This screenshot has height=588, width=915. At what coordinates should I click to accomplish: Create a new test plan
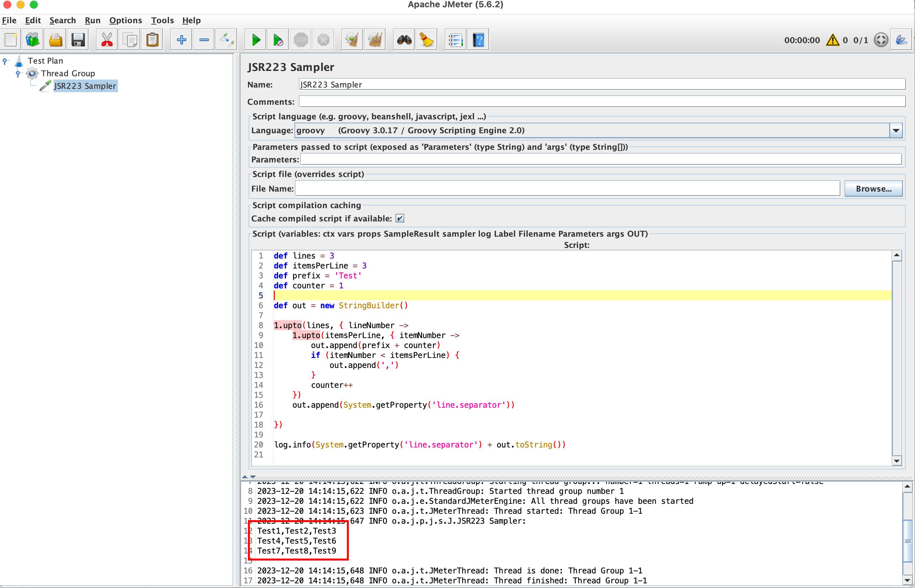(x=11, y=39)
